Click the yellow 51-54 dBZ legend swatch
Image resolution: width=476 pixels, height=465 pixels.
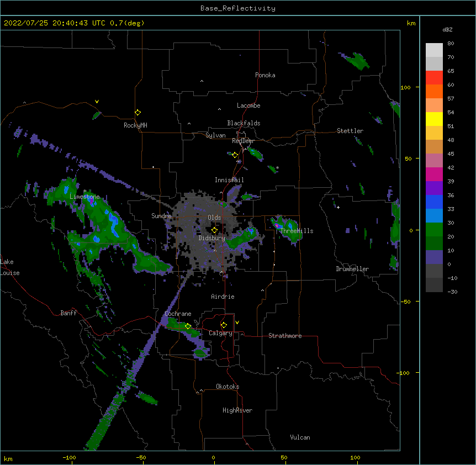point(434,119)
